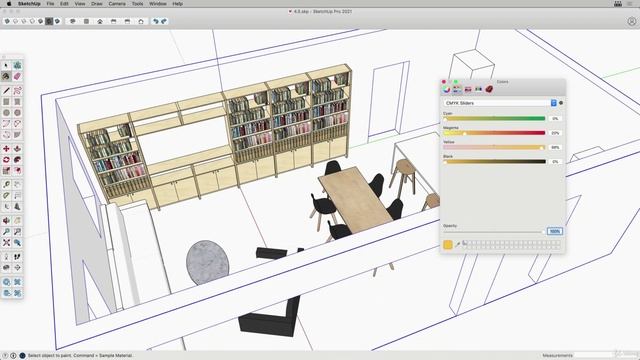Screen dimensions: 640x360
Task: Choose the Zoom magnifier tool
Action: pos(6,232)
